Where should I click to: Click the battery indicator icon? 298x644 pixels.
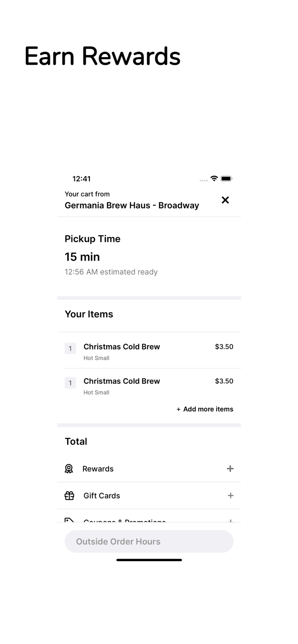tap(227, 178)
